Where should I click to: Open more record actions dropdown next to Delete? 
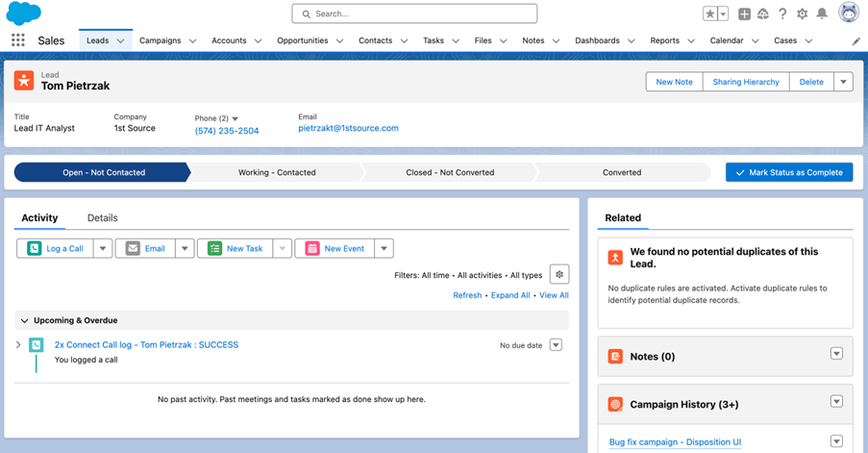coord(843,82)
